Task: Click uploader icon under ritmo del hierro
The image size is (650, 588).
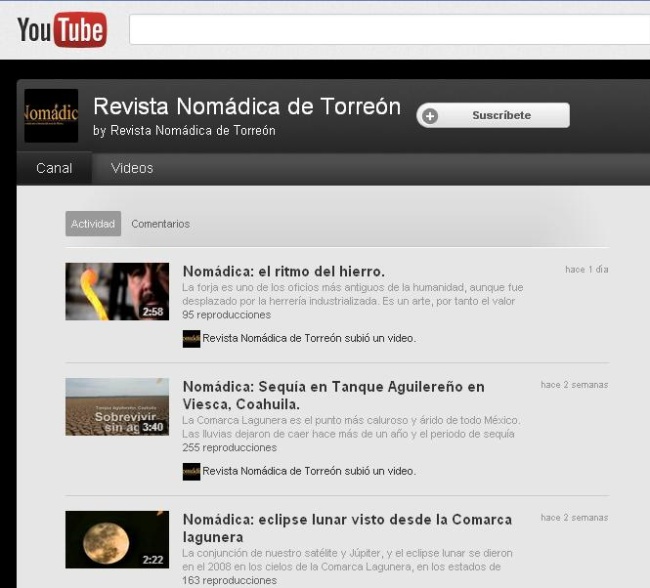Action: [x=191, y=338]
